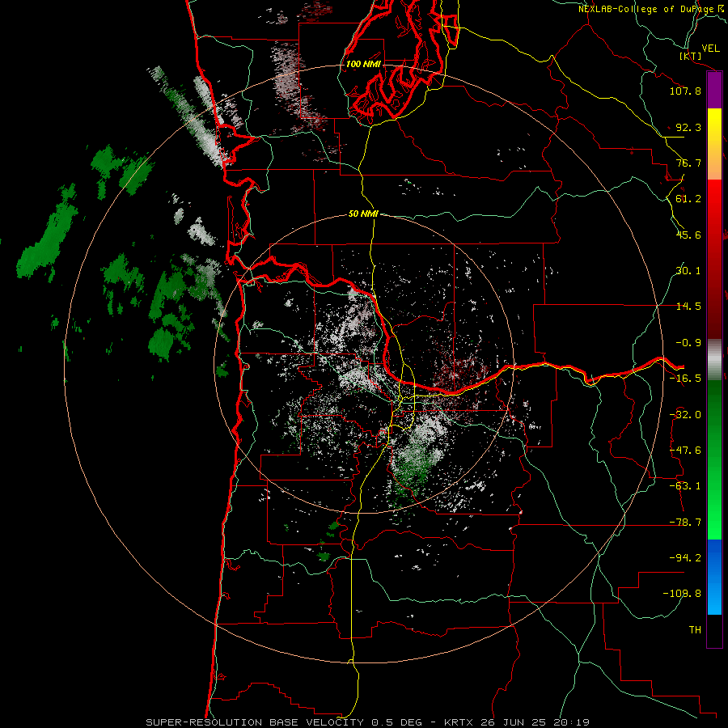Click the -94.2 velocity scale value
The image size is (728, 728).
[685, 557]
